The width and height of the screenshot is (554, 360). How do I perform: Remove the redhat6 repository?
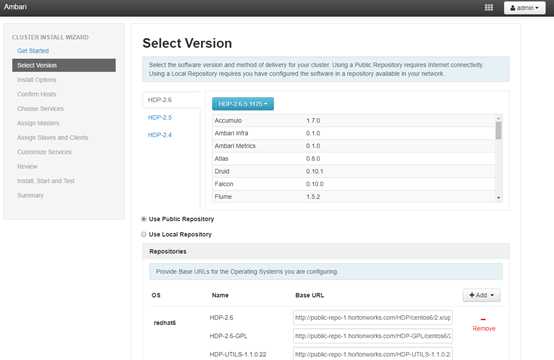coord(484,325)
